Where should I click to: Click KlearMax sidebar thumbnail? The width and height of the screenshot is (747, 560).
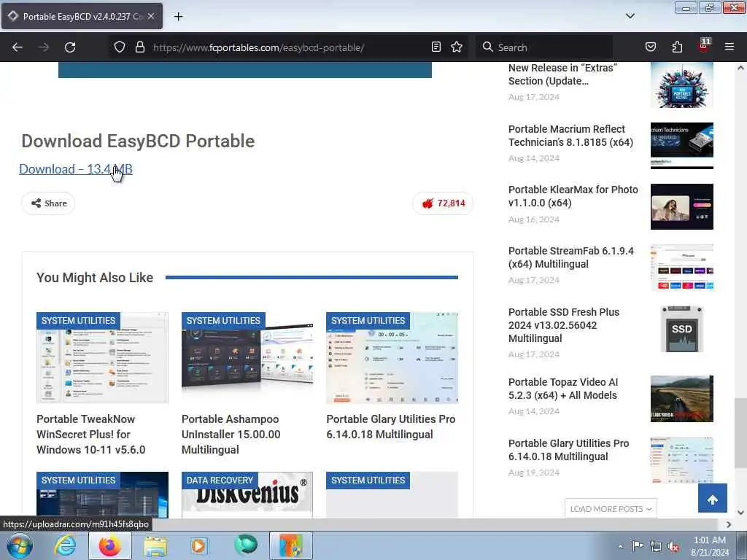pyautogui.click(x=682, y=206)
